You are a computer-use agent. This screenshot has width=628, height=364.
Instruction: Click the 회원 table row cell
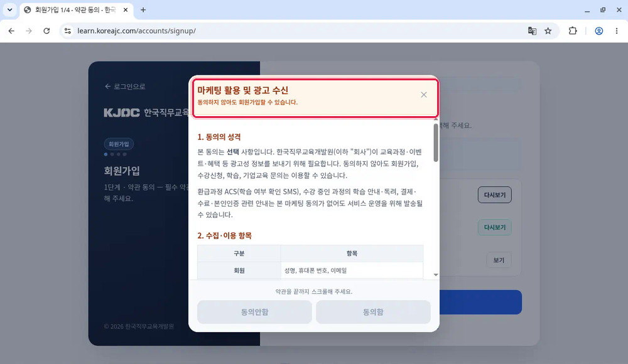[x=239, y=270]
